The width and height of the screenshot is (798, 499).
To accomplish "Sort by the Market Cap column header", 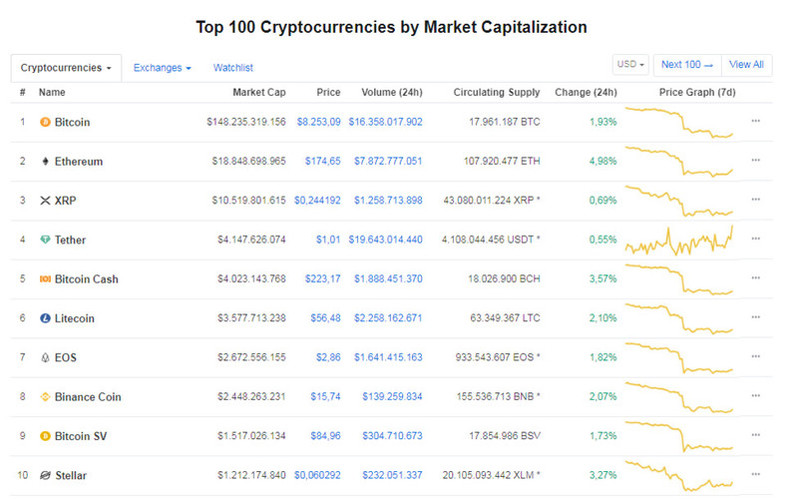I will (259, 92).
